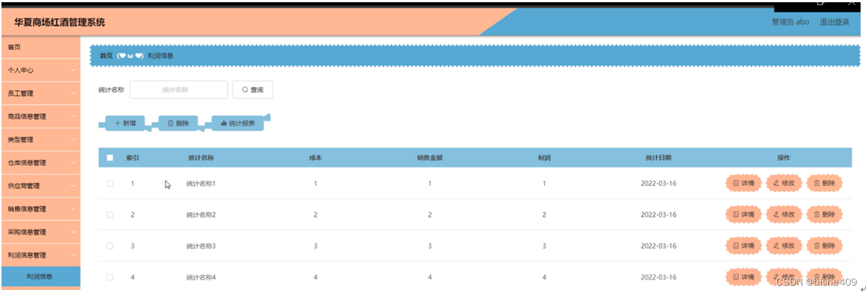Click the 2022-03-16 date in row 统计名称3
Viewport: 868px width, 293px height.
click(x=658, y=246)
